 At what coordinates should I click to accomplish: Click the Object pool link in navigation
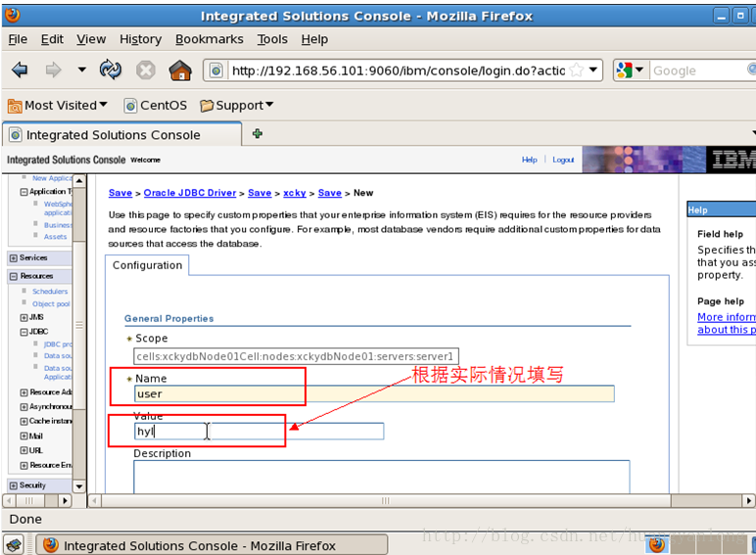point(51,303)
